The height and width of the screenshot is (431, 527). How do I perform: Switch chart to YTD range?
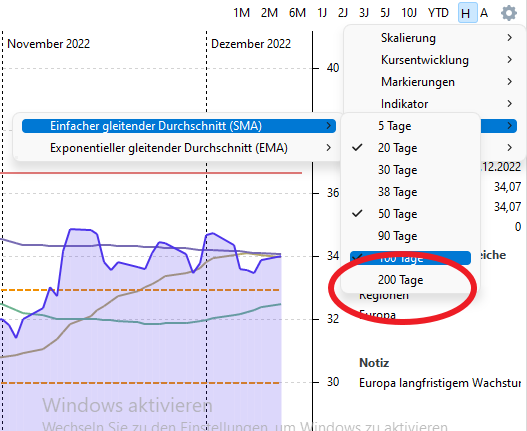click(438, 13)
